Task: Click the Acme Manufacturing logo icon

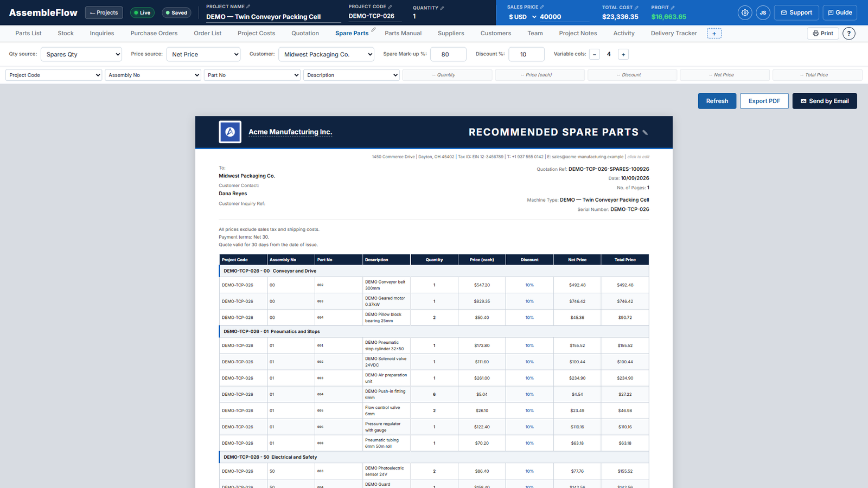Action: pos(230,132)
